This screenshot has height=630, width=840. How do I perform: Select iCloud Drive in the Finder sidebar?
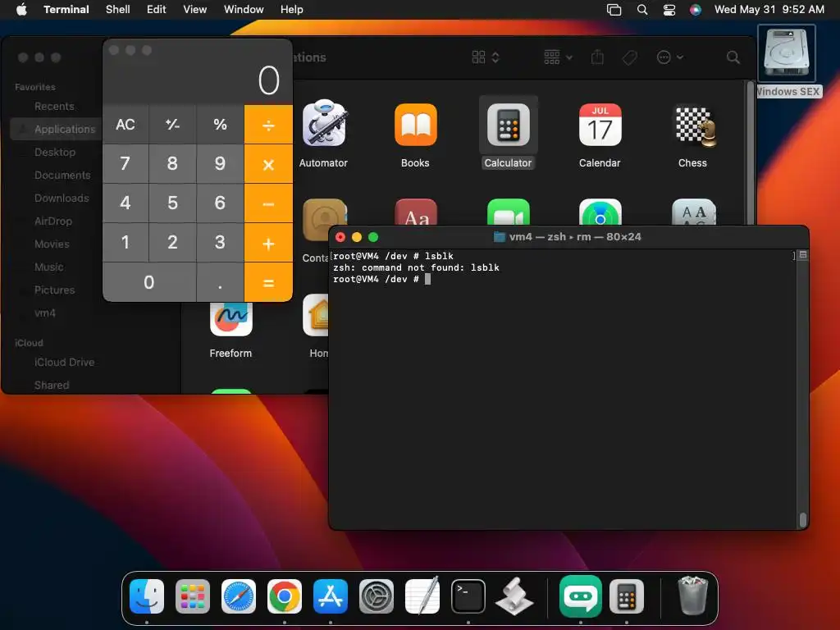point(64,362)
